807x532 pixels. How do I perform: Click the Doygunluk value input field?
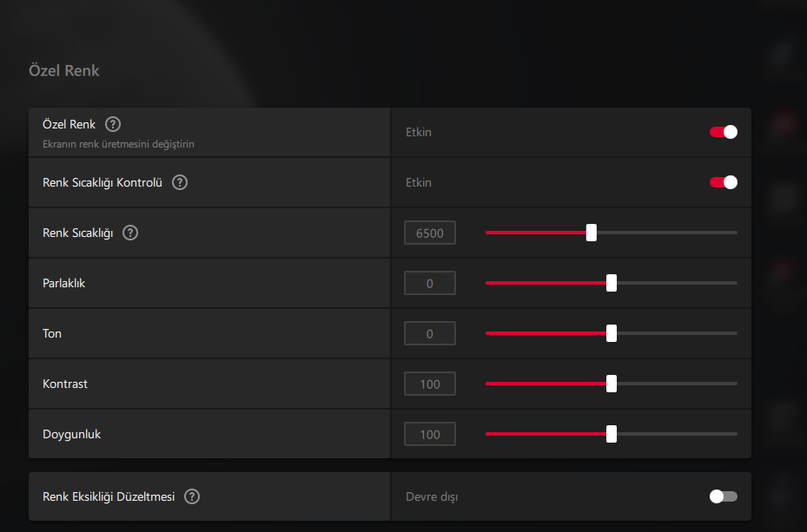430,434
